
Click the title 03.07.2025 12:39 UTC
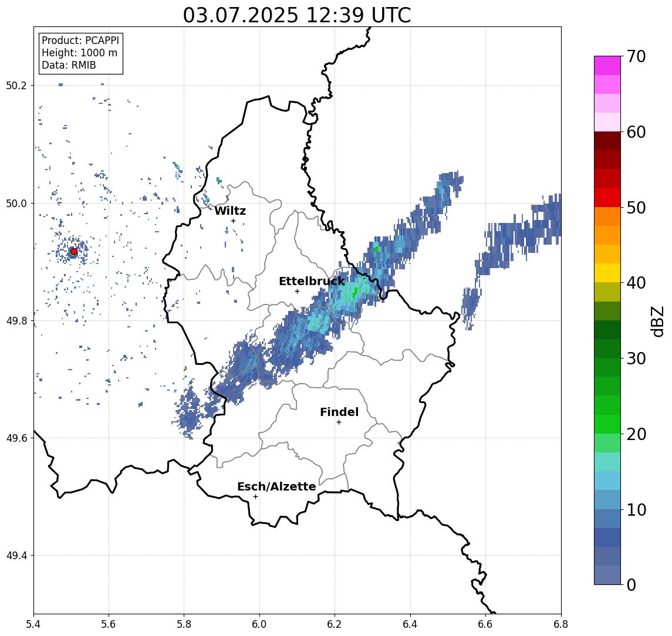[x=297, y=15]
